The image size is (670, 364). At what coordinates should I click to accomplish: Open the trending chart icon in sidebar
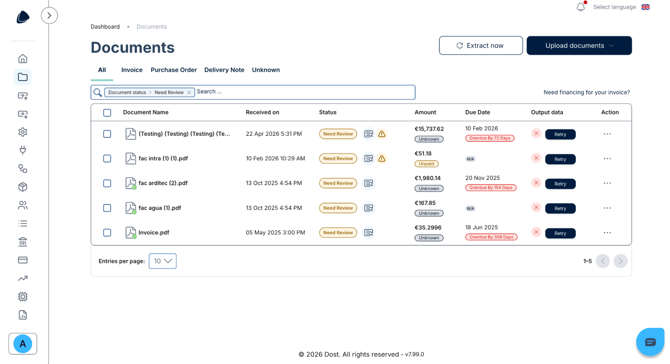pyautogui.click(x=23, y=278)
